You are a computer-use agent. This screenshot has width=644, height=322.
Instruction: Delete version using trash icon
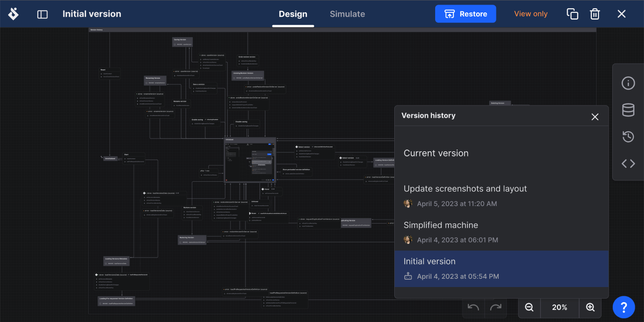pos(595,14)
